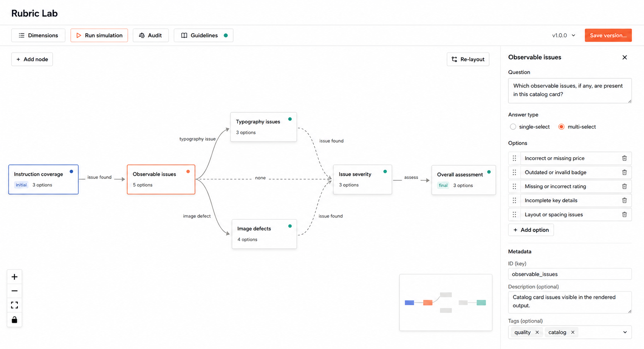Image resolution: width=644 pixels, height=349 pixels.
Task: Click the ID (key) input field
Action: point(570,274)
